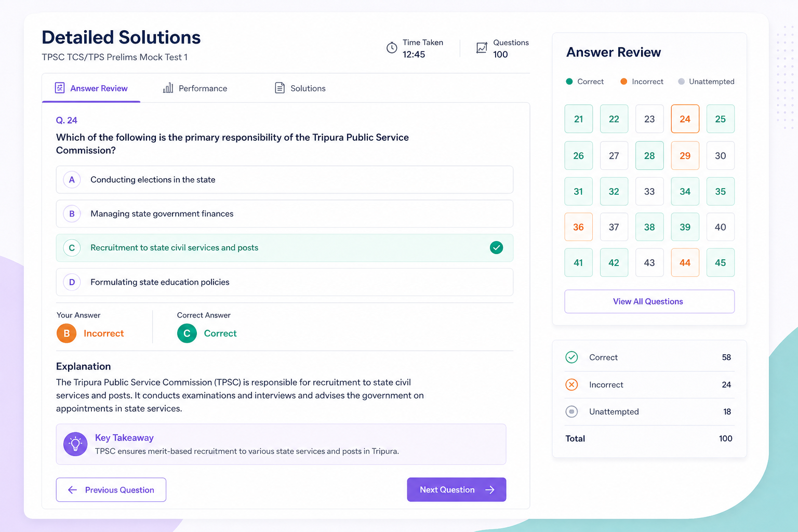This screenshot has height=532, width=798.
Task: Click the Q. 24 question number label
Action: [66, 120]
